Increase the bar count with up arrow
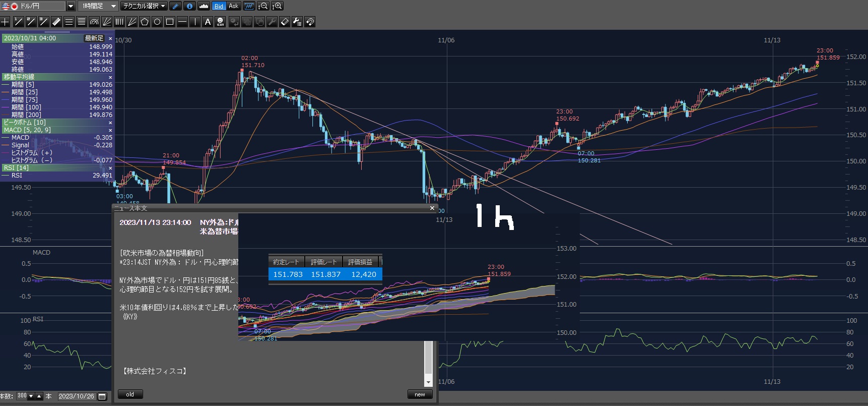 (x=39, y=396)
